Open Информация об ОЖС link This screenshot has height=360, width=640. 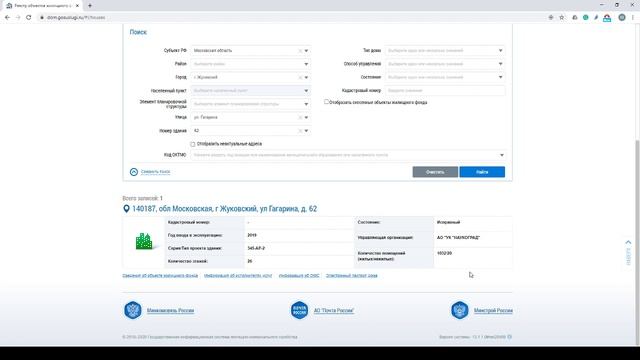299,276
